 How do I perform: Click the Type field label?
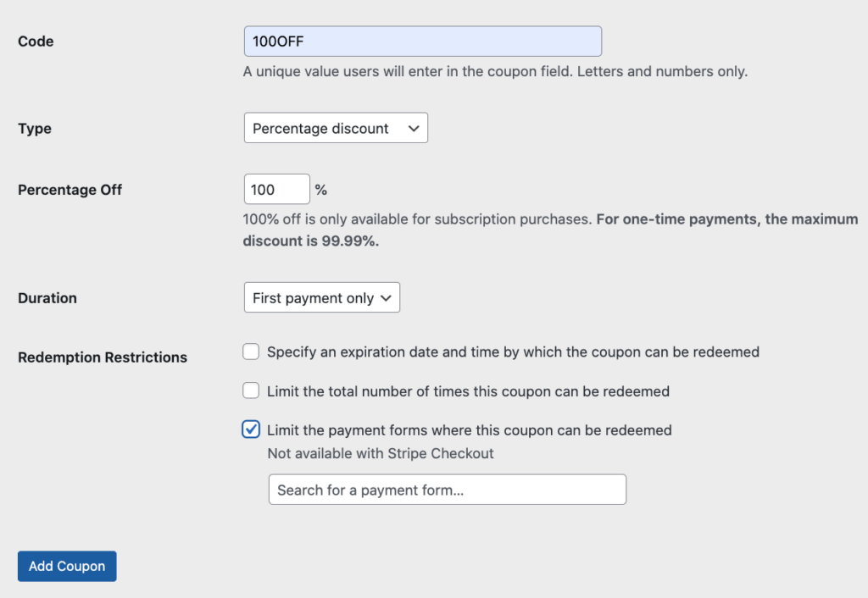[x=35, y=129]
